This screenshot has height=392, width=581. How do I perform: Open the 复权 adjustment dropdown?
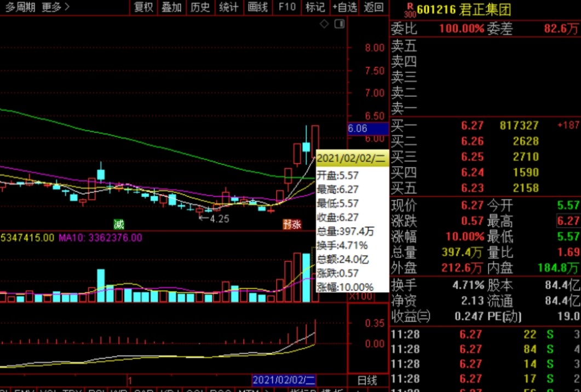(x=143, y=7)
